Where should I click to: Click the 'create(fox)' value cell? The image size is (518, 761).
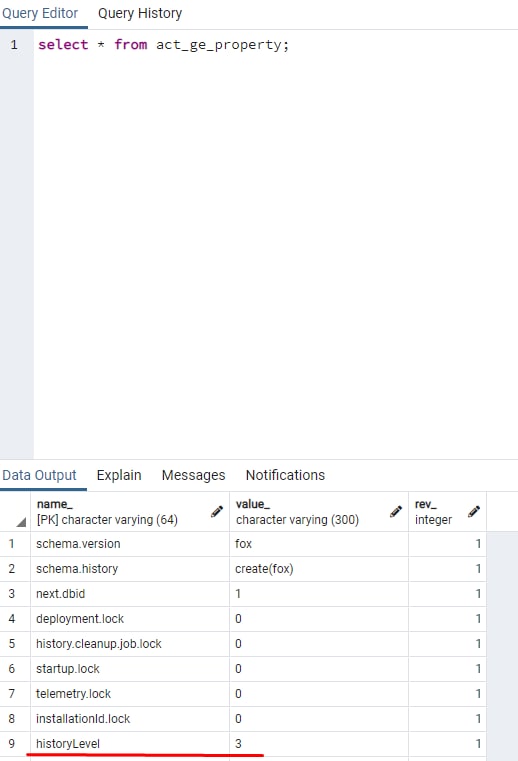[x=319, y=569]
